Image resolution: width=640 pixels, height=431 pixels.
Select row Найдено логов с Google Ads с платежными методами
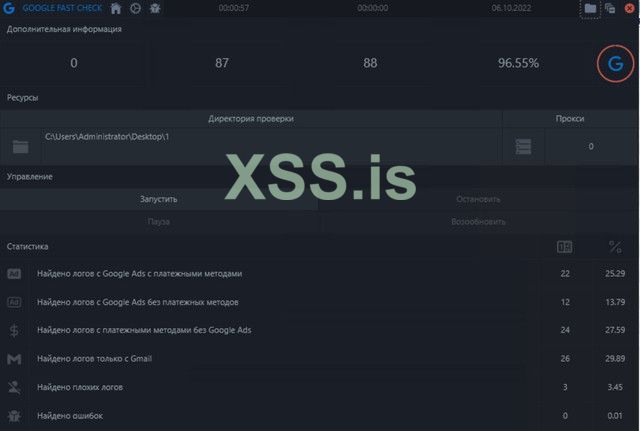(318, 273)
